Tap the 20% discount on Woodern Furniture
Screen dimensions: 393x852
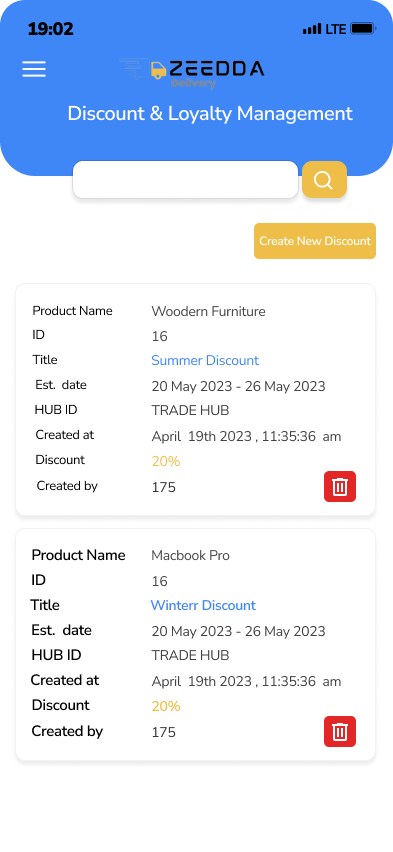(x=166, y=461)
